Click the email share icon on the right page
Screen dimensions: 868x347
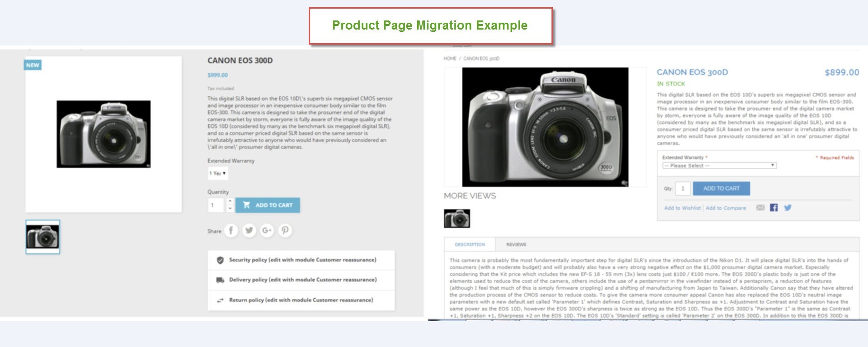click(x=760, y=207)
